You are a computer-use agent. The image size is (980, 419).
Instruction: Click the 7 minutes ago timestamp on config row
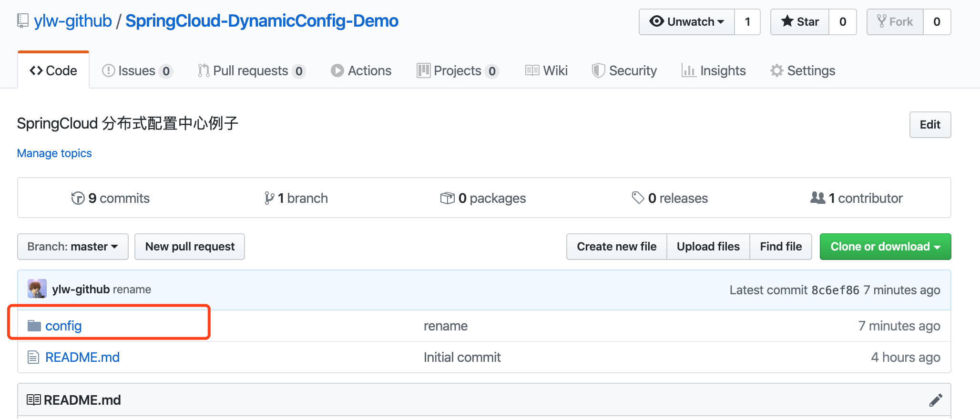click(899, 326)
